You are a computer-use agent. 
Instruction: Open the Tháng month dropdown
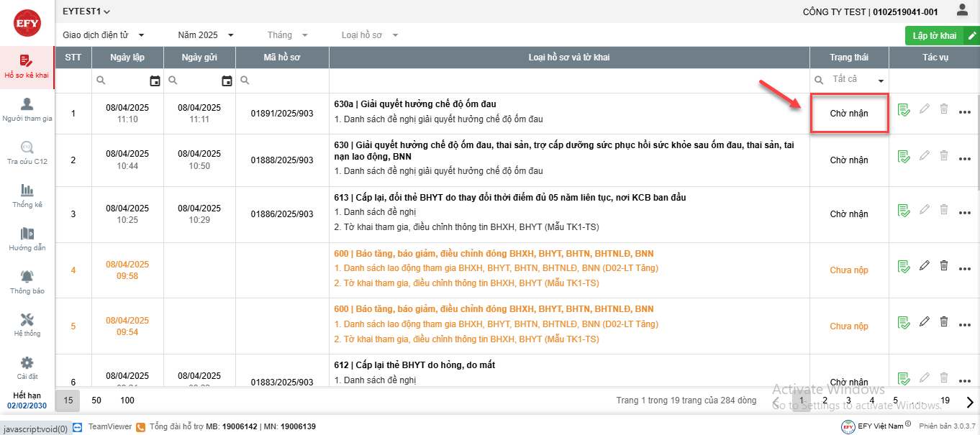(287, 35)
